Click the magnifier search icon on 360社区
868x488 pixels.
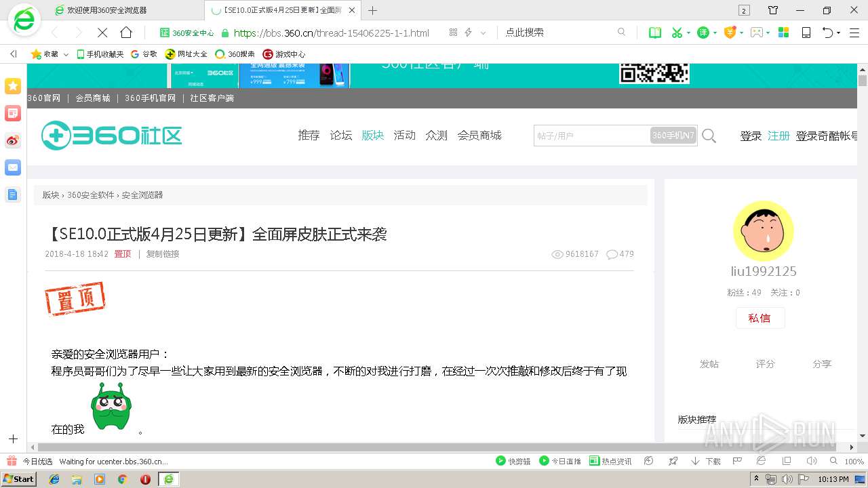coord(709,136)
